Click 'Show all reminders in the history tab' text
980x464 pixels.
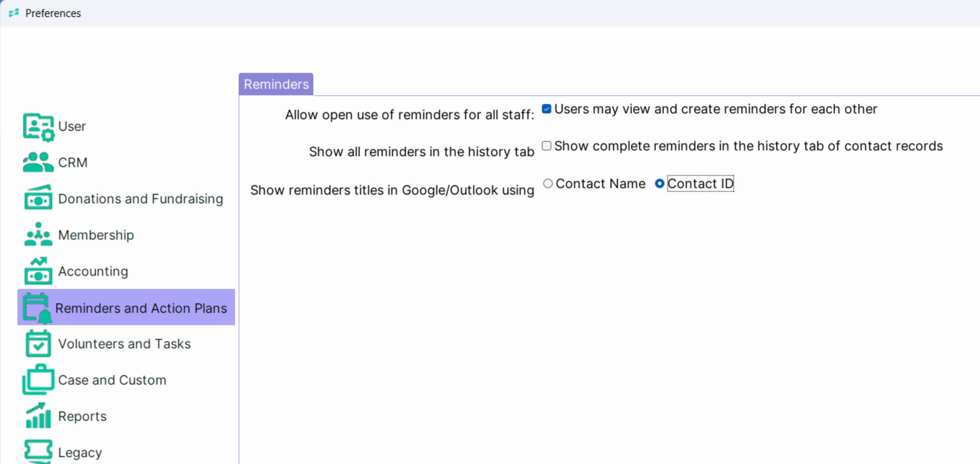click(x=421, y=152)
